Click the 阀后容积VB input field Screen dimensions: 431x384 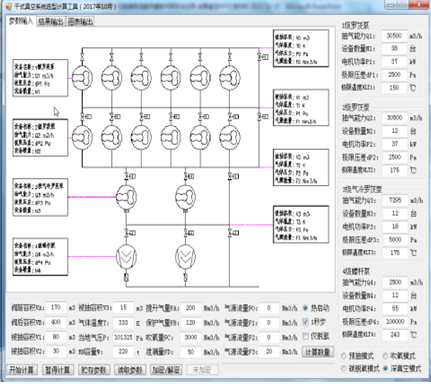pos(56,322)
